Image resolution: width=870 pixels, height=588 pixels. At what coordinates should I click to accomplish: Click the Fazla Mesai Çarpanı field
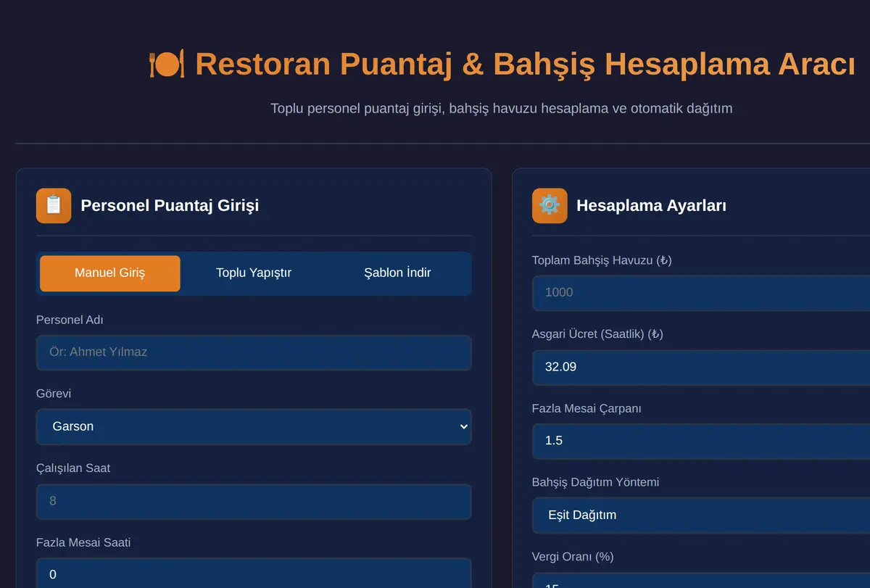click(x=701, y=441)
